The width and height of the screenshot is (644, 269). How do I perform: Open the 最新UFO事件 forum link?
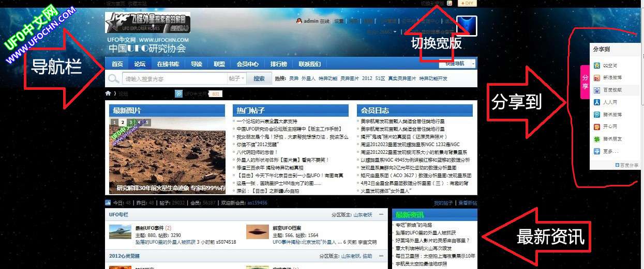click(x=149, y=228)
